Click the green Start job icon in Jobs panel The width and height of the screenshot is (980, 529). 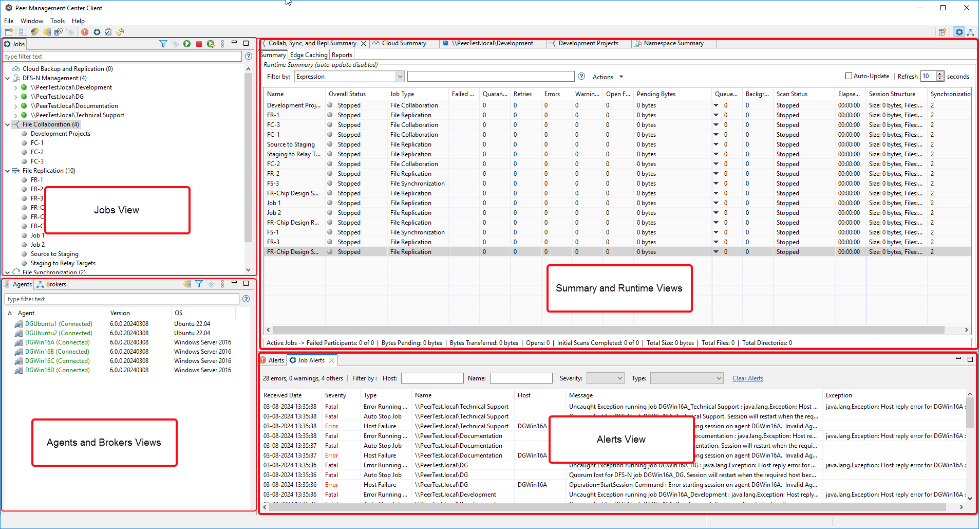tap(187, 44)
